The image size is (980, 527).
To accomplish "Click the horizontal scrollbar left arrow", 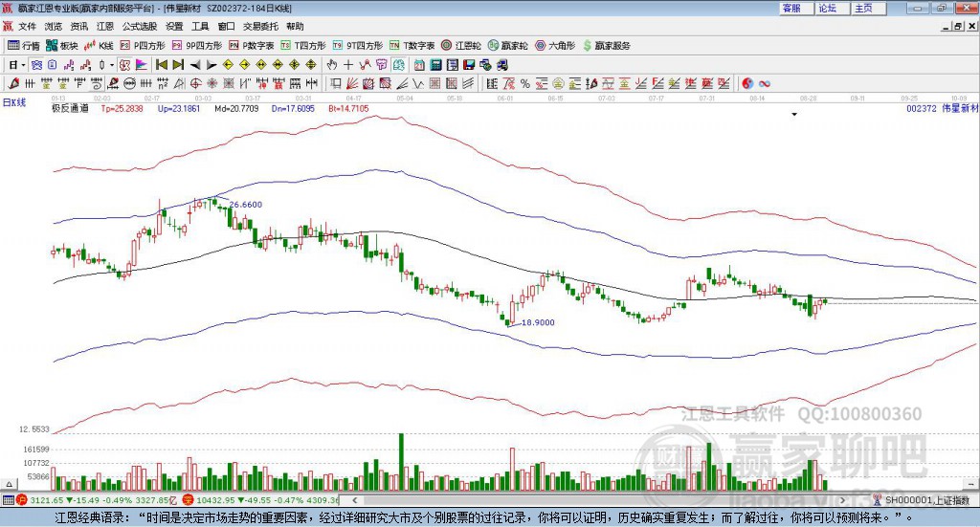I will (354, 500).
